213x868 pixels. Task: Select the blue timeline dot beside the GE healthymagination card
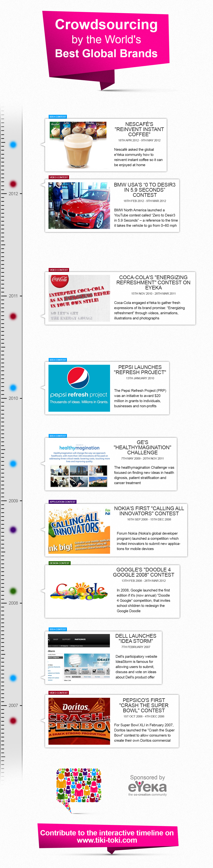[13, 464]
